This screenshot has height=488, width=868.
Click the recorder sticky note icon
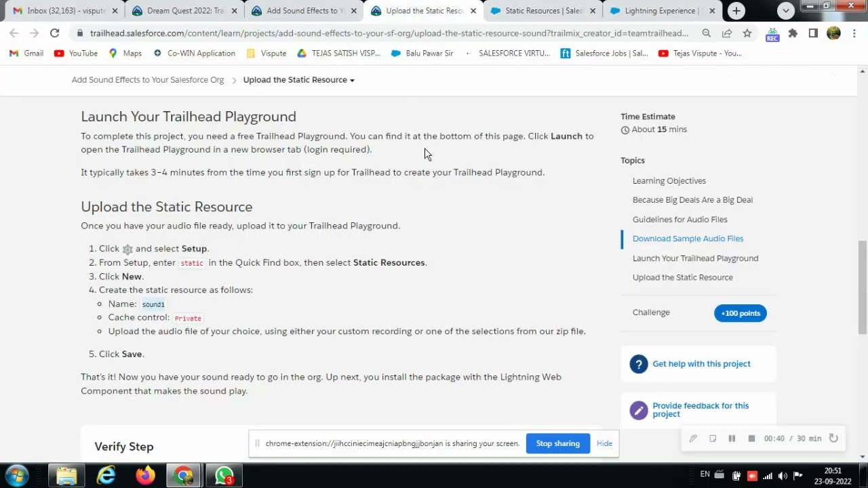click(713, 439)
